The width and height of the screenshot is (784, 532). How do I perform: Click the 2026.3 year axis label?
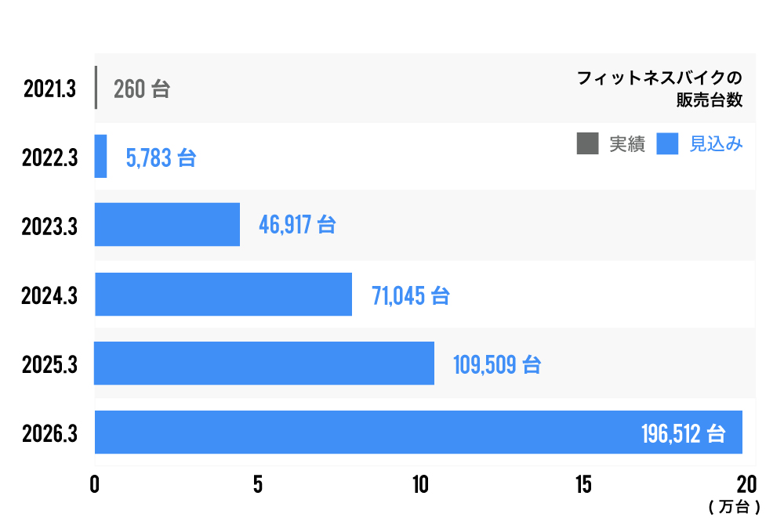coord(51,432)
